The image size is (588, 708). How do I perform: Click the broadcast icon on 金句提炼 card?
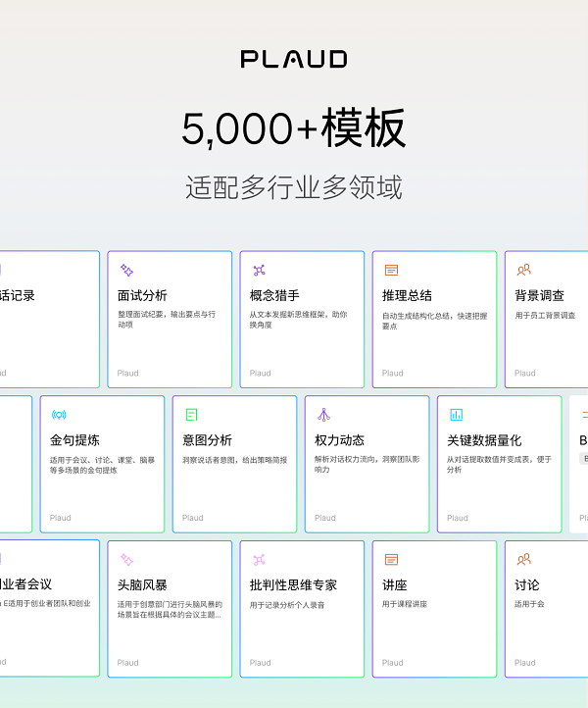click(x=59, y=415)
